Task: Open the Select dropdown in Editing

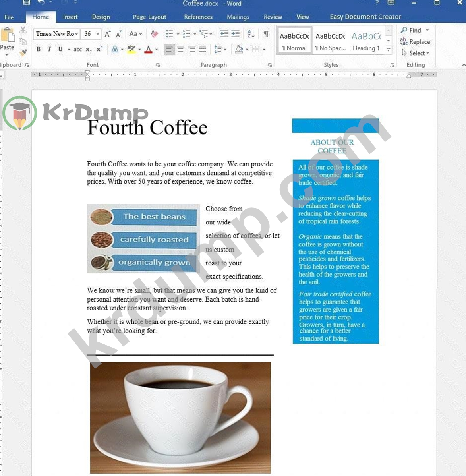Action: 415,53
